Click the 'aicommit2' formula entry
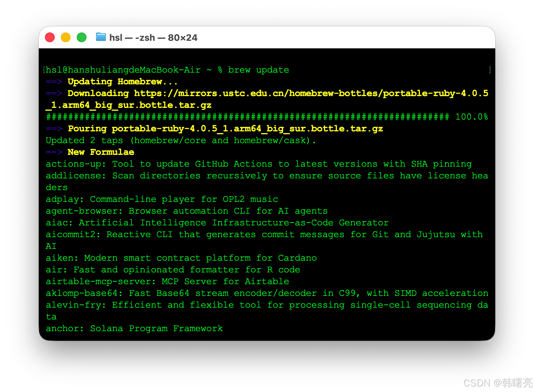This screenshot has width=534, height=392. [x=264, y=240]
